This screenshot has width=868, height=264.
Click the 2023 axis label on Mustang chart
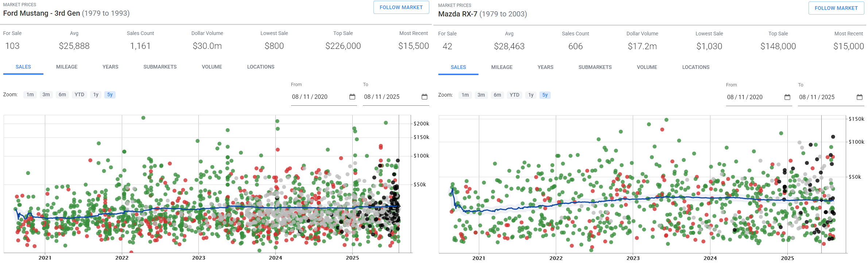(x=199, y=258)
